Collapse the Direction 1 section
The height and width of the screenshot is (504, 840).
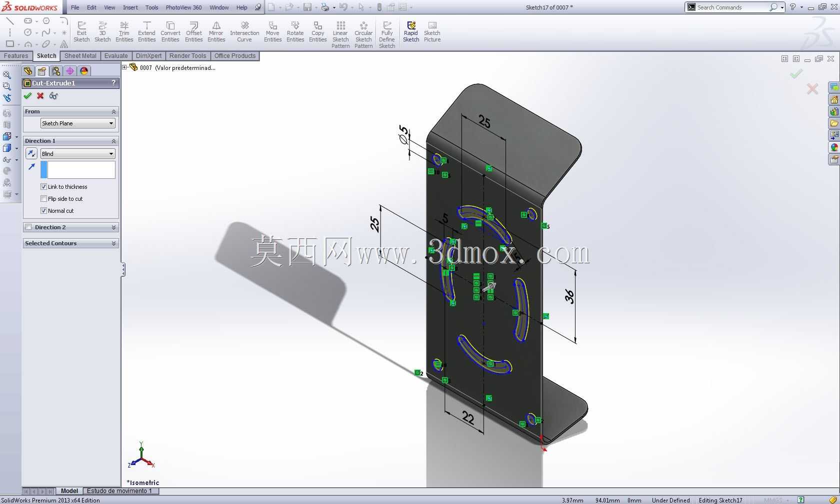point(113,141)
